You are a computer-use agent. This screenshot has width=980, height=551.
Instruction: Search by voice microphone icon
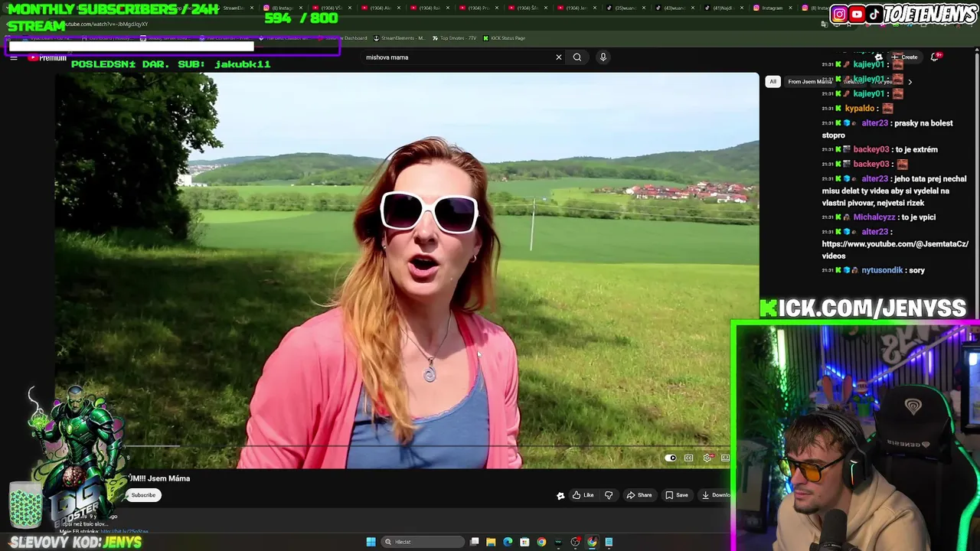[x=603, y=57]
